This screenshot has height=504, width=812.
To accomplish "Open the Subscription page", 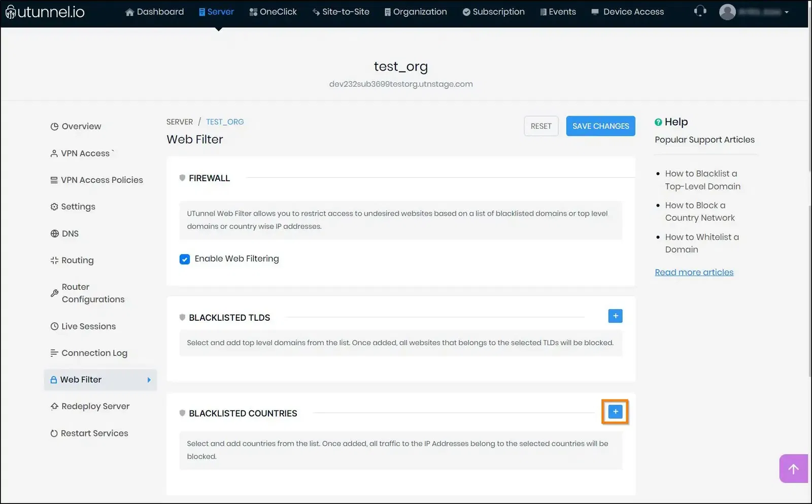I will click(493, 12).
